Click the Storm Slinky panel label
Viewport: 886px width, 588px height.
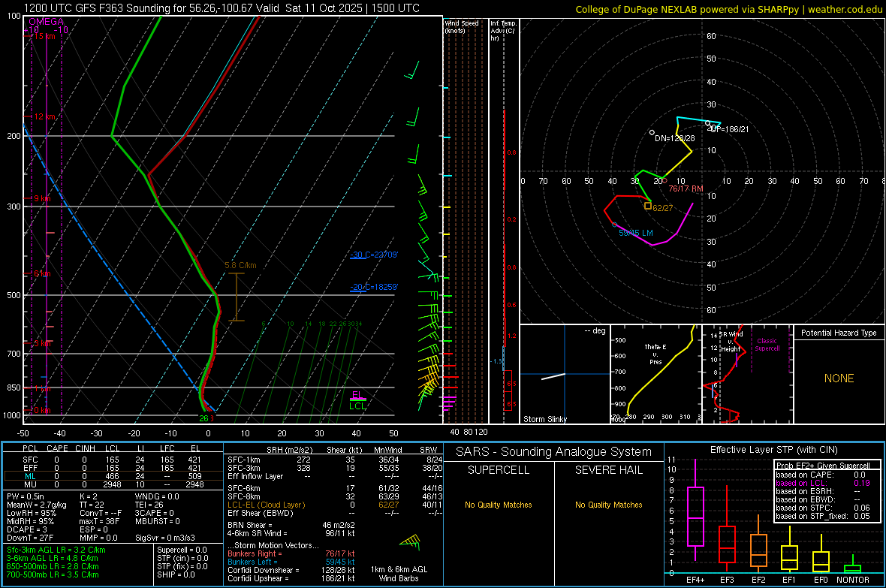[544, 419]
